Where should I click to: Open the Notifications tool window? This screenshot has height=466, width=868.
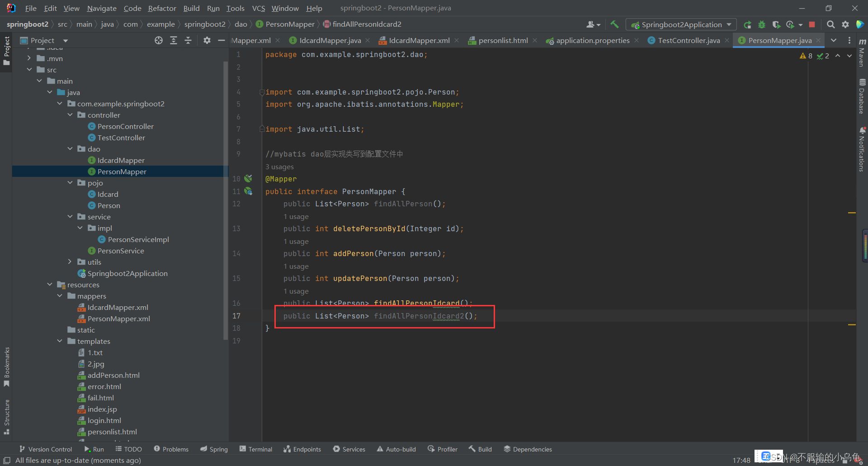click(862, 149)
